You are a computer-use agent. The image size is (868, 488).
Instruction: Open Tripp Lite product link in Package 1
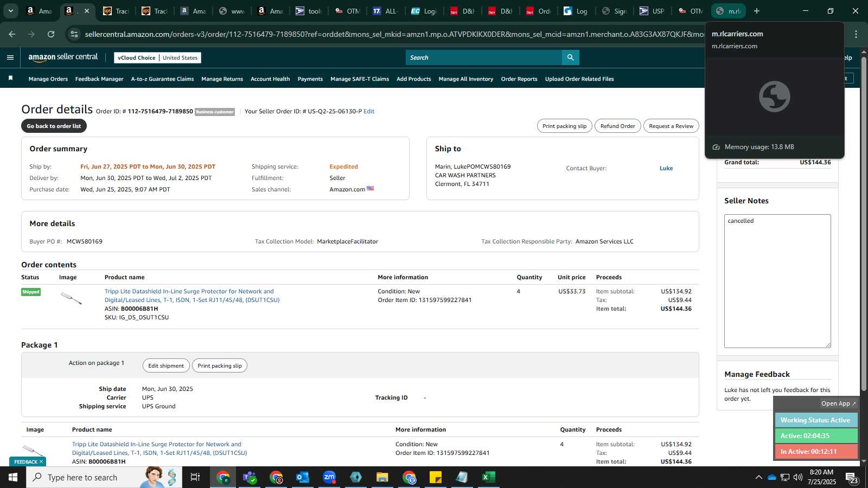(159, 448)
